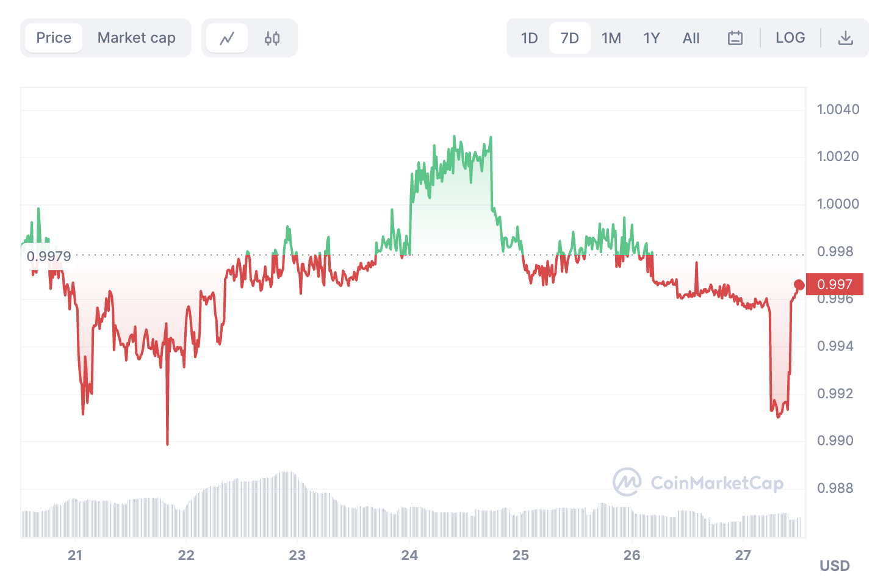Image resolution: width=875 pixels, height=588 pixels.
Task: Open the 1Y price history view
Action: coord(650,37)
